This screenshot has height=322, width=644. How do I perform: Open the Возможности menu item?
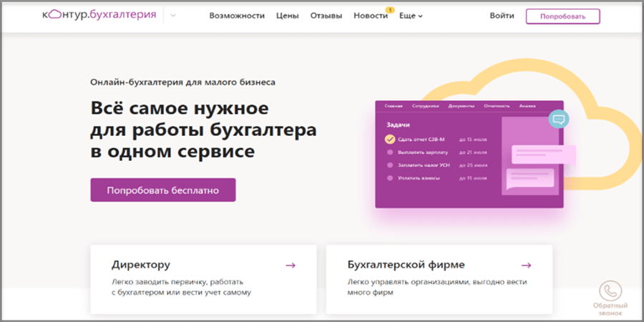click(236, 16)
